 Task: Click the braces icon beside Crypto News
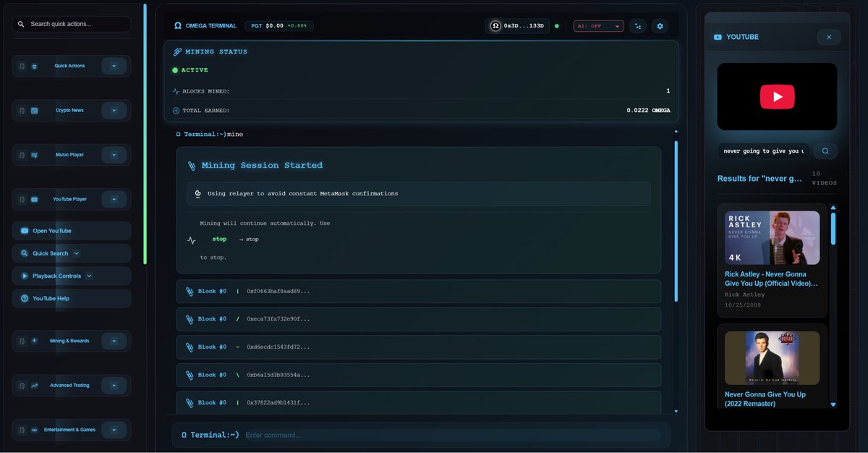[x=22, y=111]
